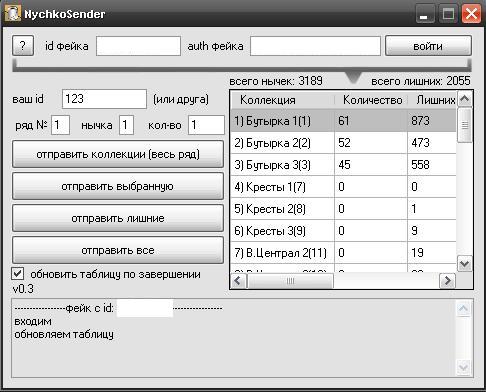Image resolution: width=486 pixels, height=392 pixels.
Task: Focus the auth фейка input field
Action: click(x=315, y=46)
